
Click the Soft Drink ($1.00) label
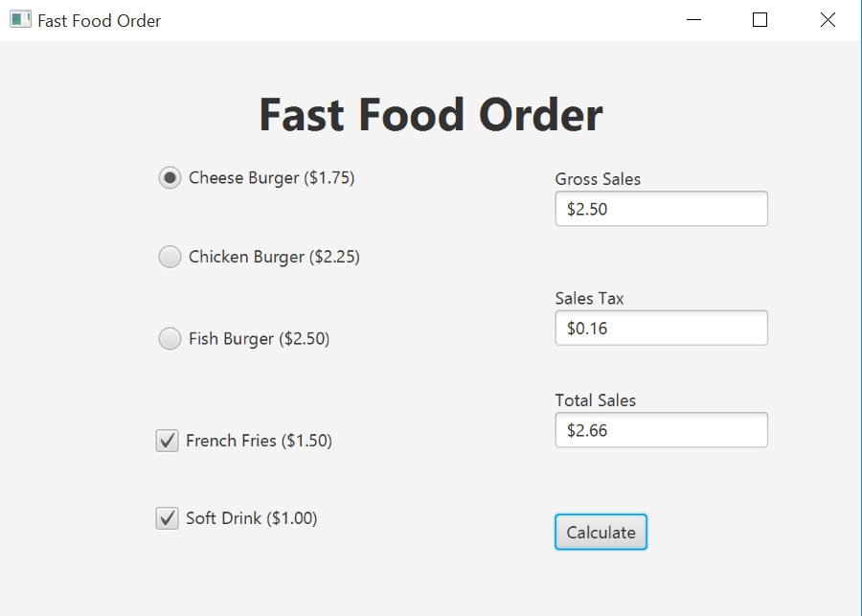[251, 518]
